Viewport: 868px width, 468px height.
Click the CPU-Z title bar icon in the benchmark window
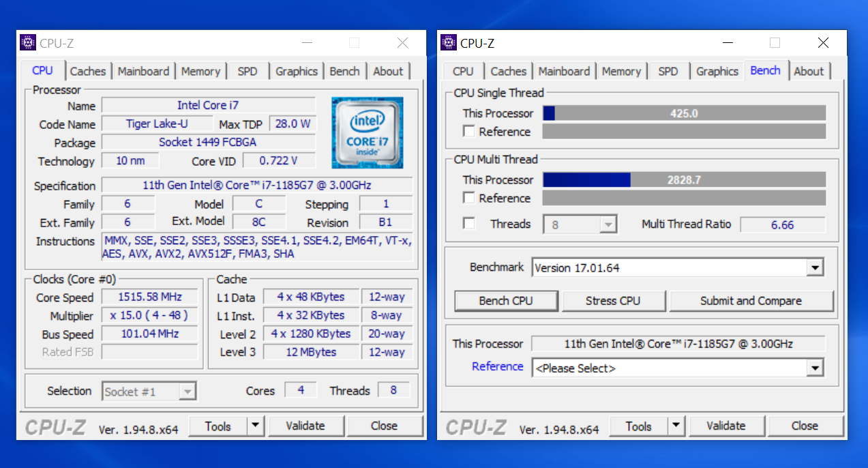click(449, 43)
